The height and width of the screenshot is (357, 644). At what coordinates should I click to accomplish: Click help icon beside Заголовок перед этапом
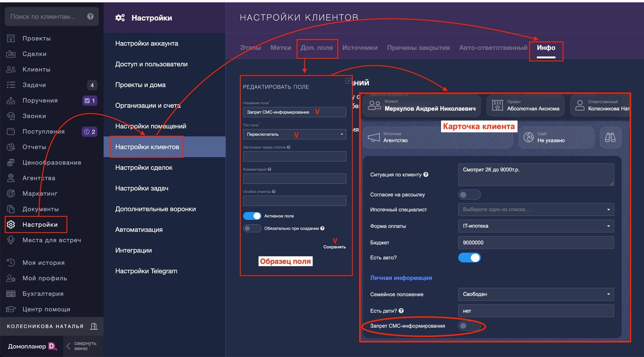pyautogui.click(x=288, y=147)
